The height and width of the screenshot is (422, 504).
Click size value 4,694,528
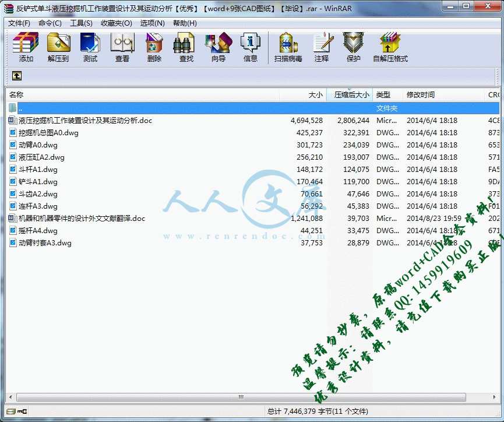point(306,120)
